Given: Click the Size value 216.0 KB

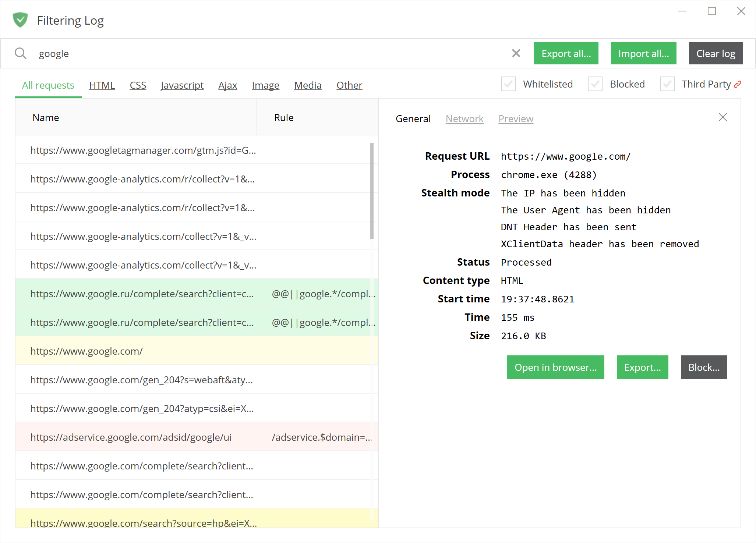Looking at the screenshot, I should (523, 336).
